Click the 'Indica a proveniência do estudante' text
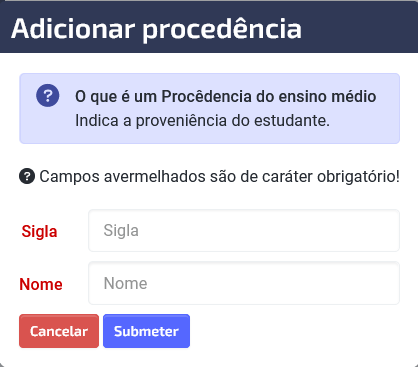This screenshot has height=367, width=418. click(x=202, y=120)
